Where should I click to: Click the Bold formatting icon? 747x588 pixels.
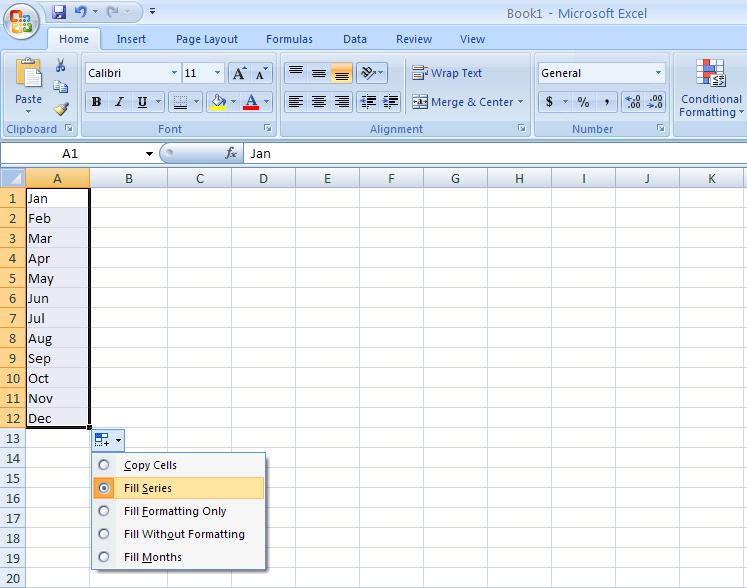[x=97, y=102]
